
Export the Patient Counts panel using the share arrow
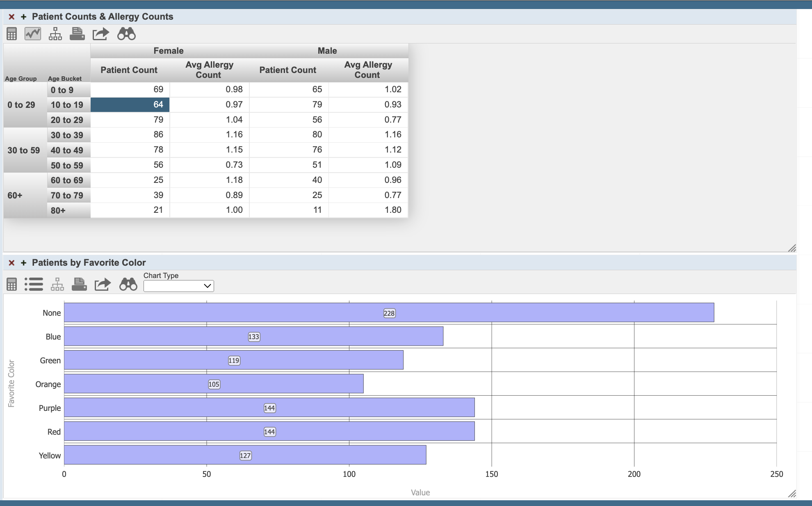100,34
